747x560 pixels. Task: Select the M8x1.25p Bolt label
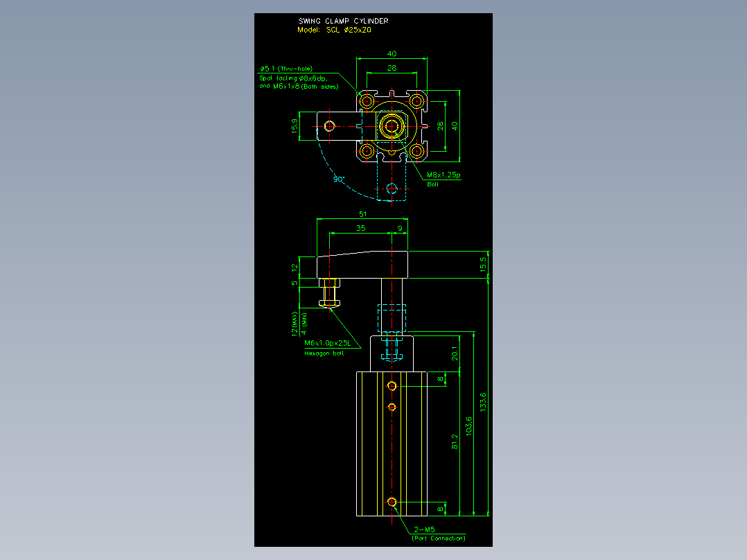(x=443, y=180)
